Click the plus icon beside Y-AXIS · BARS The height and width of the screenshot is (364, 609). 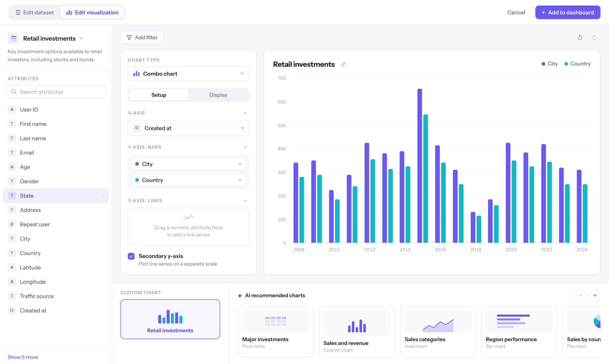[245, 147]
